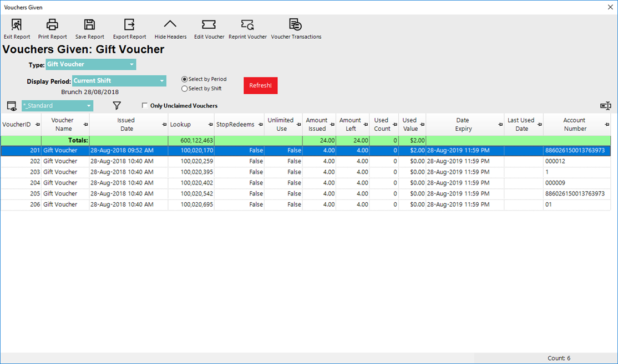
Task: Choose the Select by Period option
Action: pyautogui.click(x=185, y=79)
